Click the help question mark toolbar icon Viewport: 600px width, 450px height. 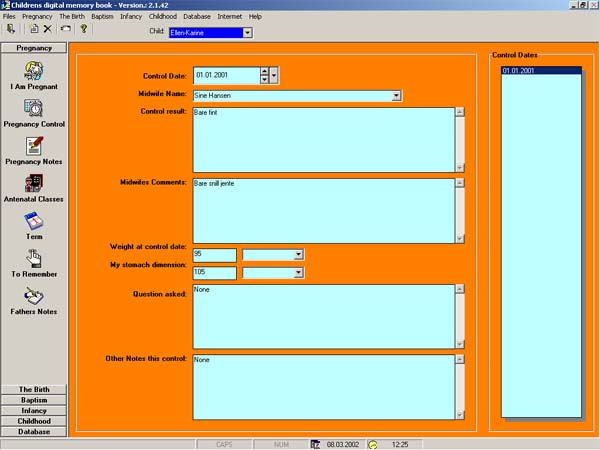(x=84, y=30)
